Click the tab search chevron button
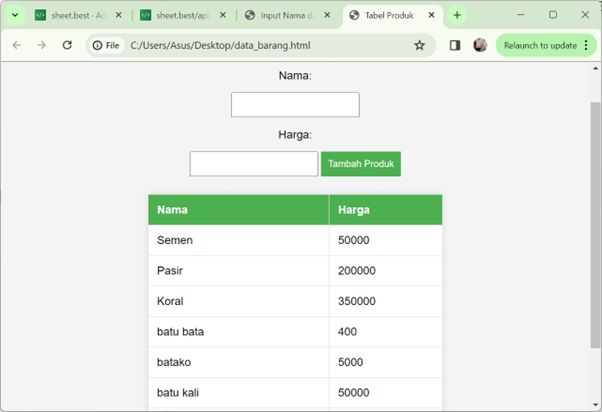 pyautogui.click(x=15, y=15)
